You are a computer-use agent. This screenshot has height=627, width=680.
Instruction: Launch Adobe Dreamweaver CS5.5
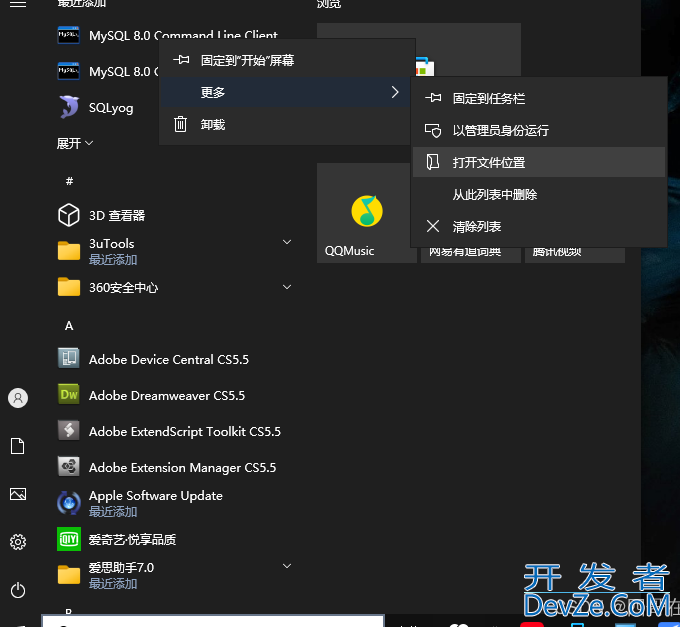pyautogui.click(x=166, y=396)
